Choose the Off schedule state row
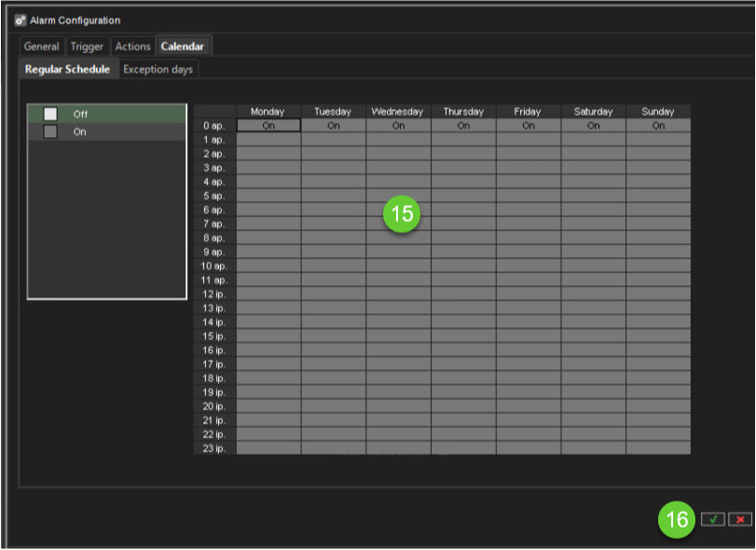The width and height of the screenshot is (756, 550). (x=107, y=114)
